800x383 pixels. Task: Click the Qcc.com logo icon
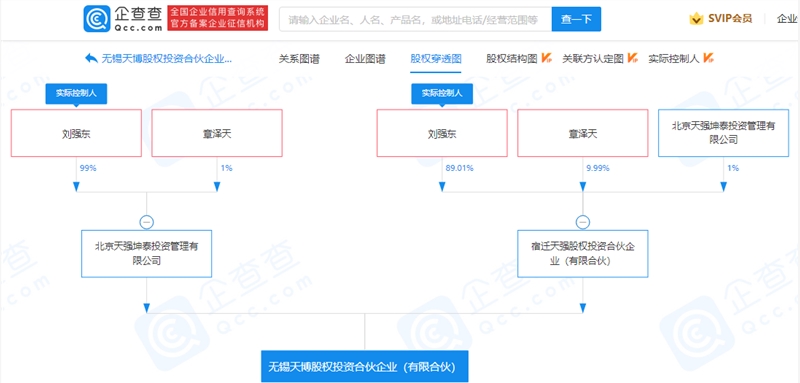tap(97, 19)
